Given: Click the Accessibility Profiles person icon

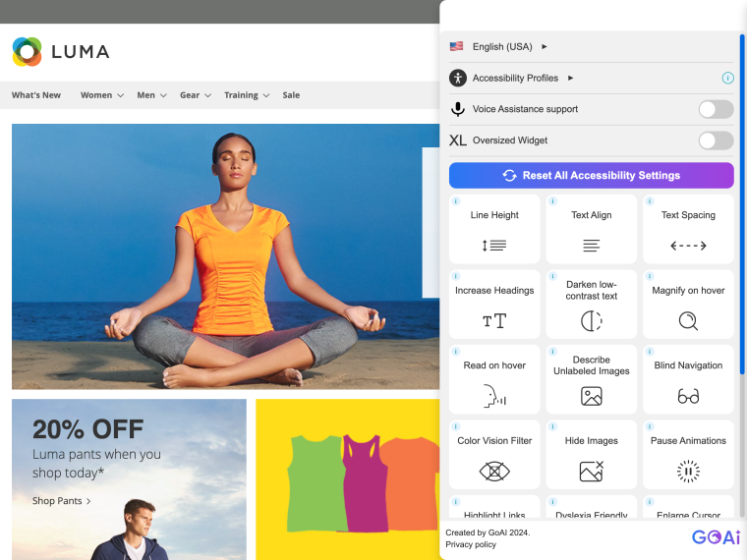Looking at the screenshot, I should [458, 78].
